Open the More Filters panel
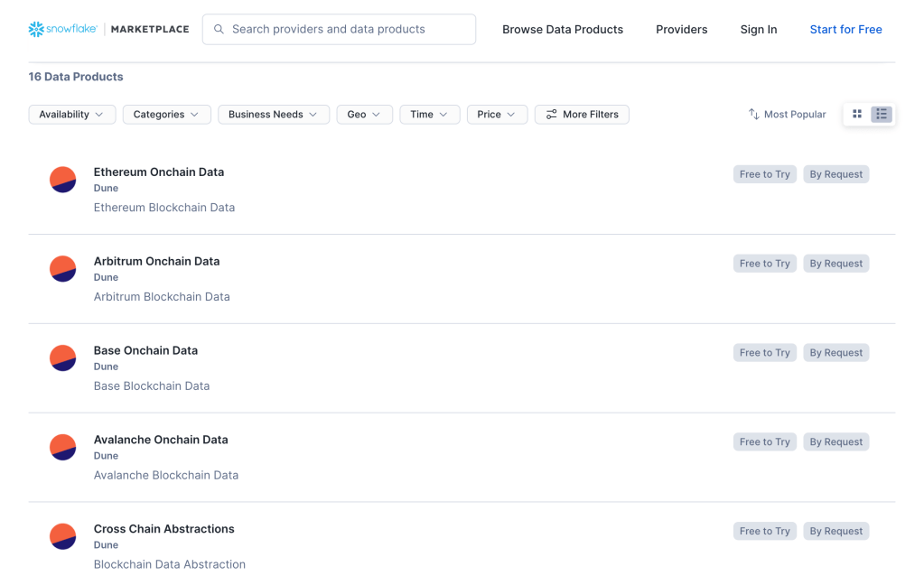 [x=582, y=115]
